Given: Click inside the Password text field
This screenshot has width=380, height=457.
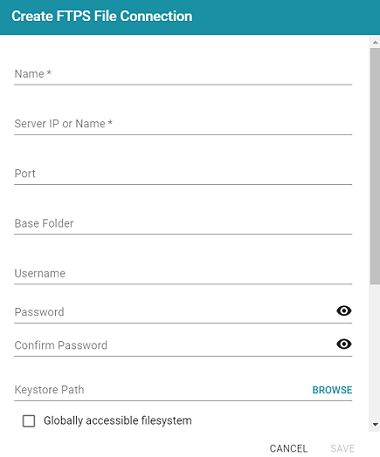Looking at the screenshot, I should click(x=173, y=312).
